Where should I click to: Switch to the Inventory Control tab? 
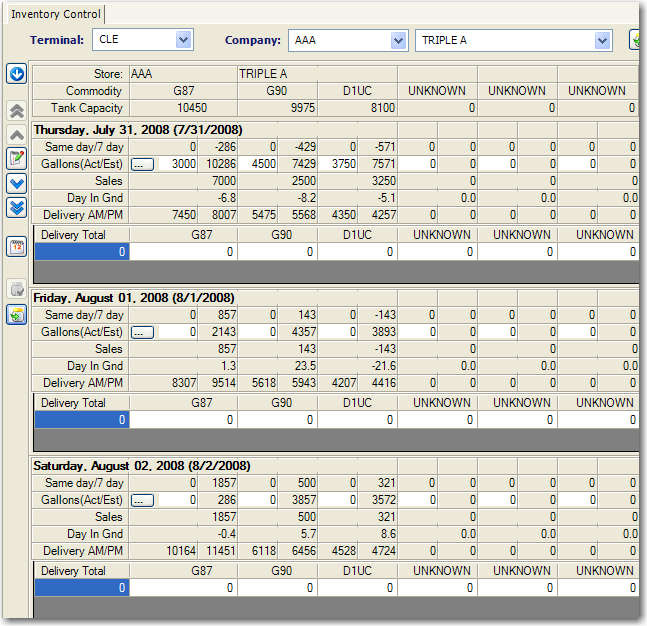54,14
